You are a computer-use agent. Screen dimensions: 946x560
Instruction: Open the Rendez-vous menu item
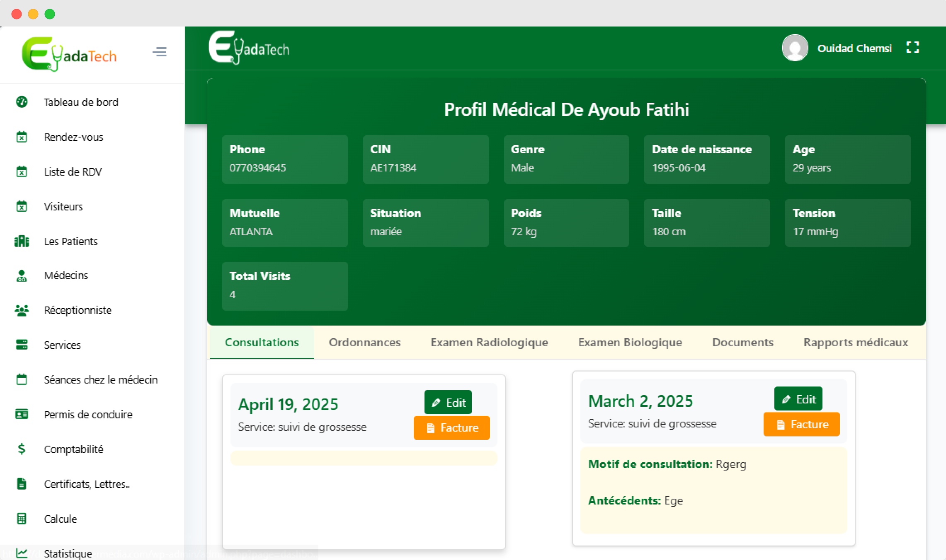(73, 137)
